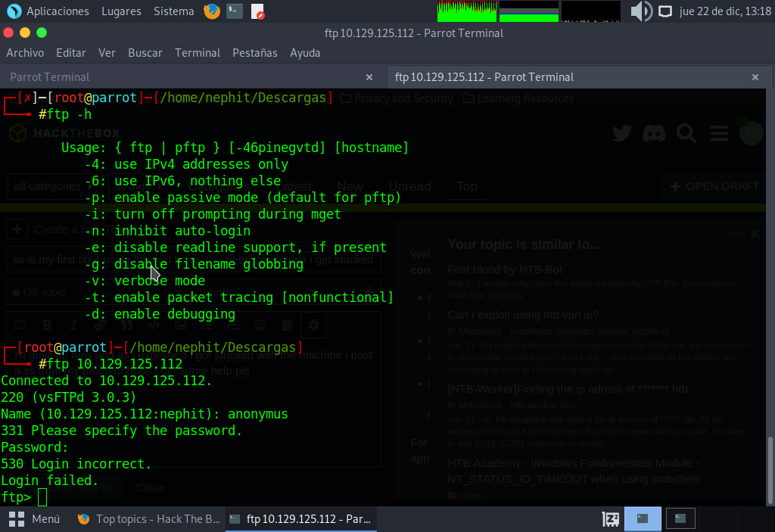This screenshot has height=532, width=775.
Task: Switch to Top topics Hack The Box window
Action: (x=149, y=519)
